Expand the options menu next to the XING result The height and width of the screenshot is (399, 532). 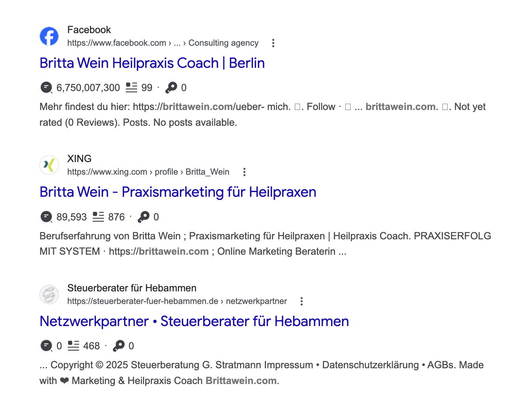[244, 172]
